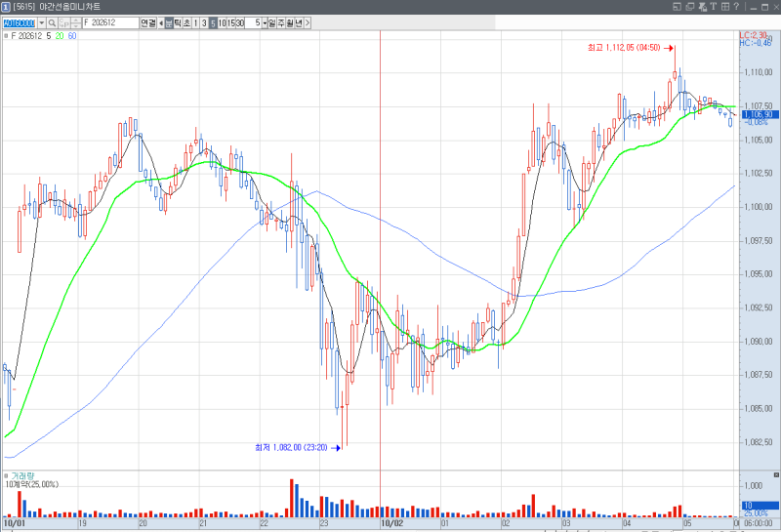Select the highlighted 5 minute interval button
Screen dimensions: 781x532
coord(213,22)
